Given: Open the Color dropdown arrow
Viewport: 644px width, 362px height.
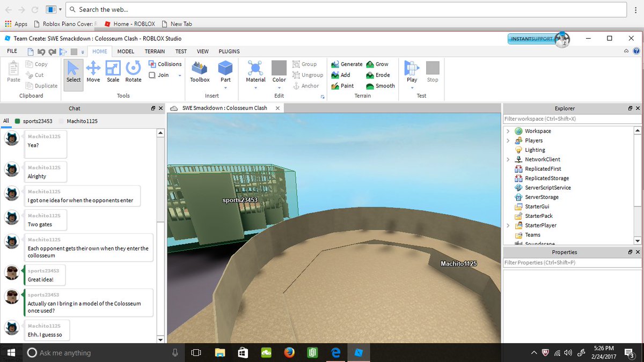Looking at the screenshot, I should click(x=279, y=88).
